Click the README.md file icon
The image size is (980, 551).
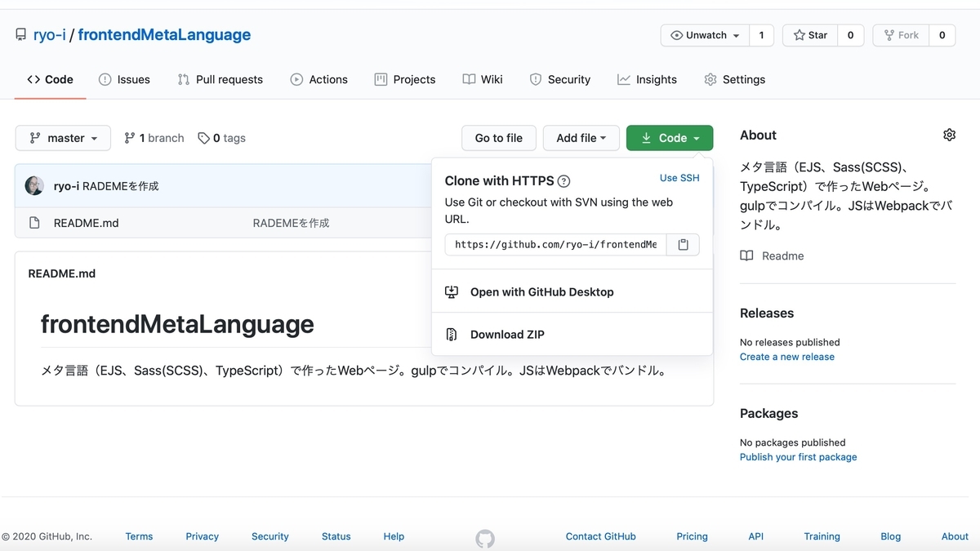[34, 223]
